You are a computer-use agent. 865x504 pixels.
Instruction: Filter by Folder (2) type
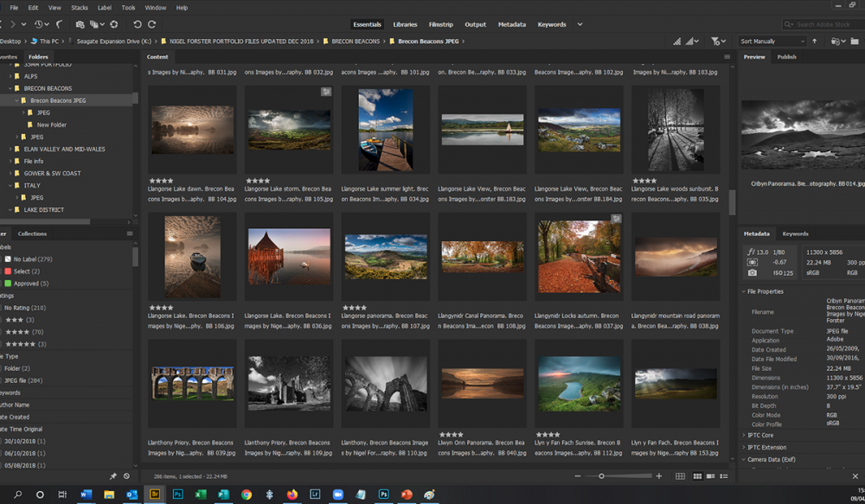tap(17, 368)
